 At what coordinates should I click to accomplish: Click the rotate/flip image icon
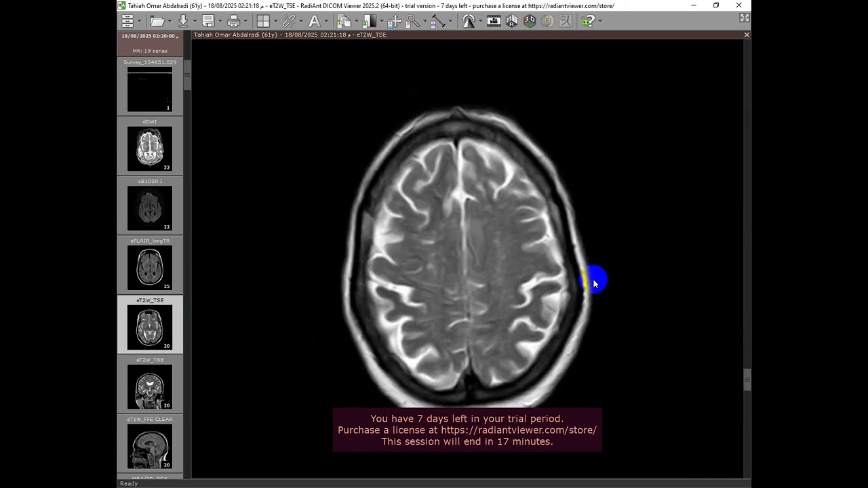click(x=469, y=21)
